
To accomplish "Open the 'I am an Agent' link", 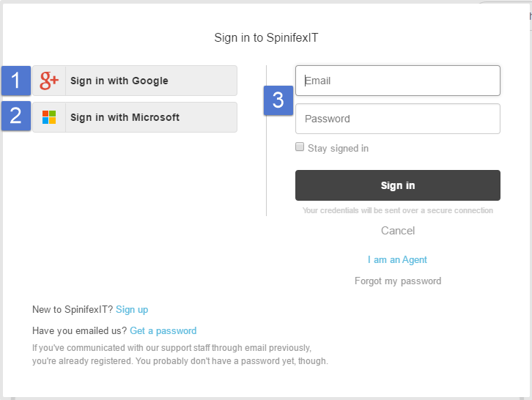I will 397,260.
